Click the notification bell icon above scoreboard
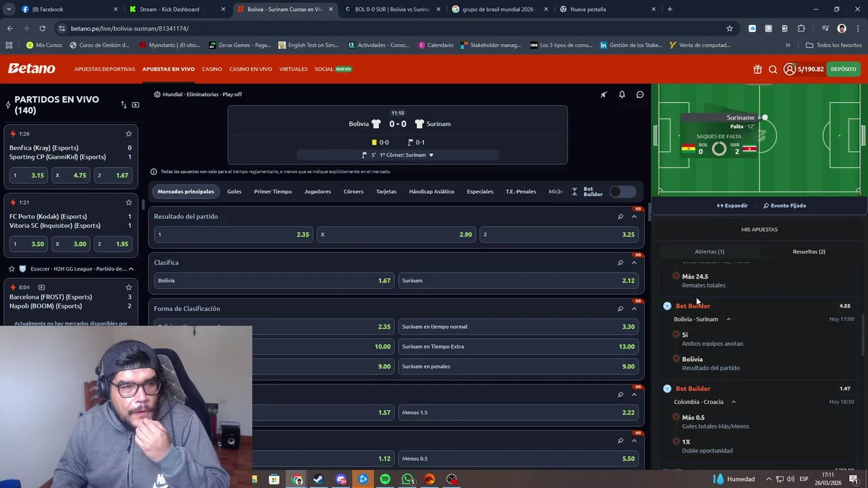The height and width of the screenshot is (488, 868). 622,94
